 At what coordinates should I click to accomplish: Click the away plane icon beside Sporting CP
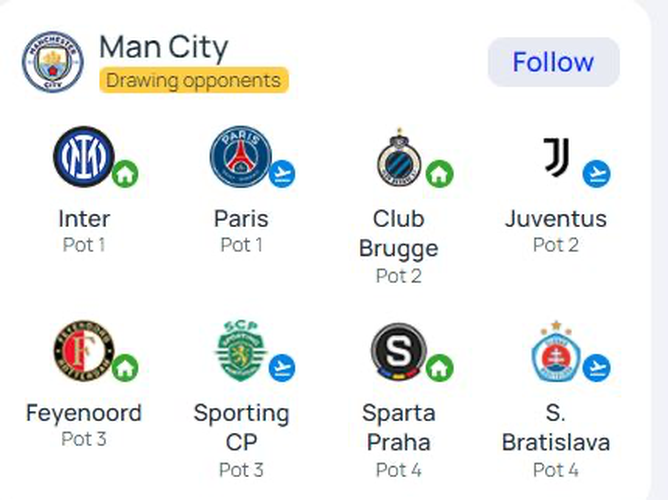tap(282, 368)
